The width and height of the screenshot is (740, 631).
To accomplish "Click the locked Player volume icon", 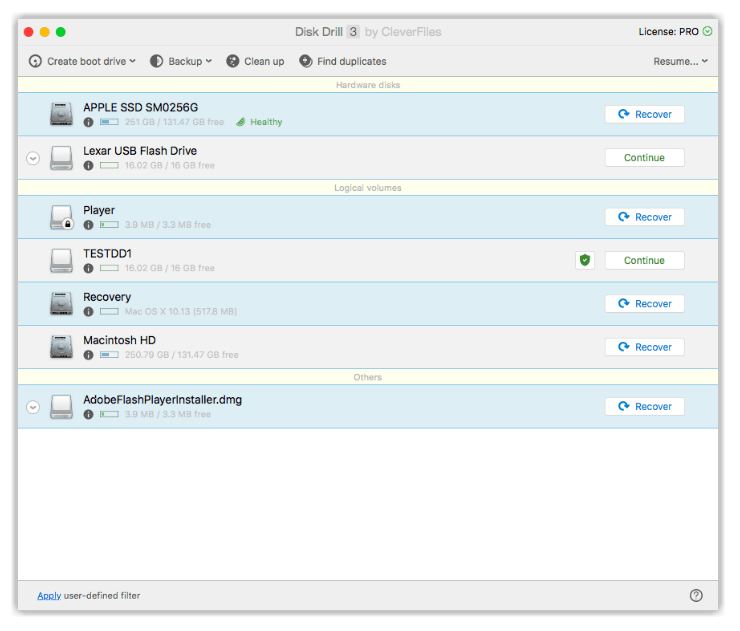I will tap(61, 217).
